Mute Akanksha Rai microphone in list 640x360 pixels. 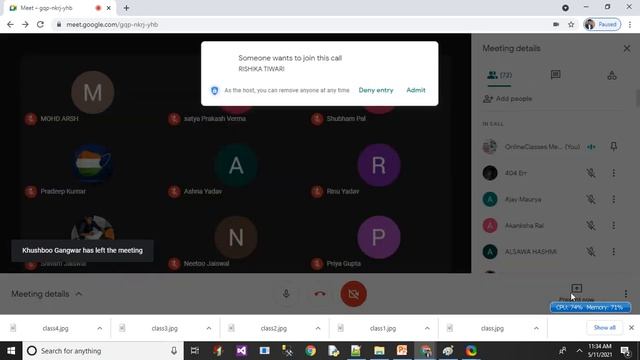(x=591, y=225)
